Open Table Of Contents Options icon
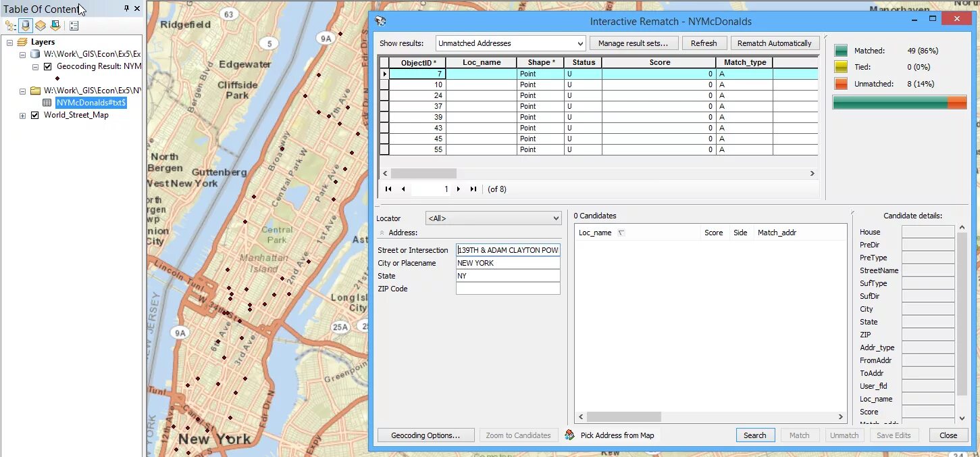 tap(74, 26)
